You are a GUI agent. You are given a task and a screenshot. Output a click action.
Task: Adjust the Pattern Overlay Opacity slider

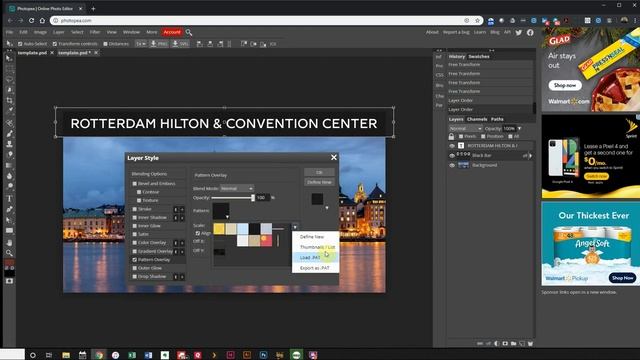coord(233,198)
